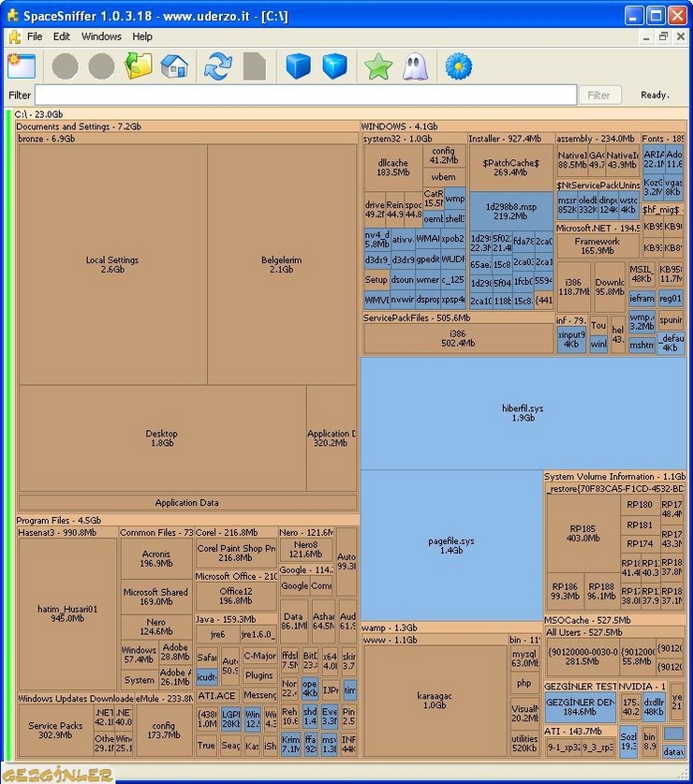Select the hiberfil.sys 1.9Gb block
Image resolution: width=693 pixels, height=784 pixels.
(x=523, y=413)
